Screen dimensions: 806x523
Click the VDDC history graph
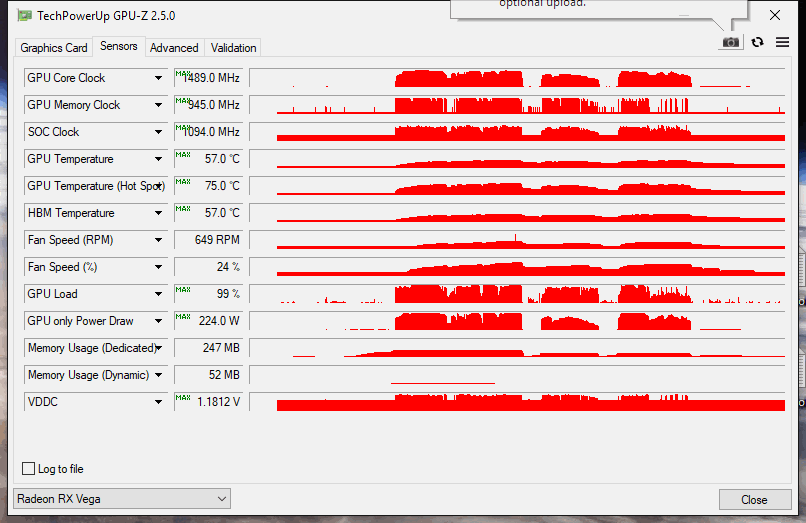point(518,402)
